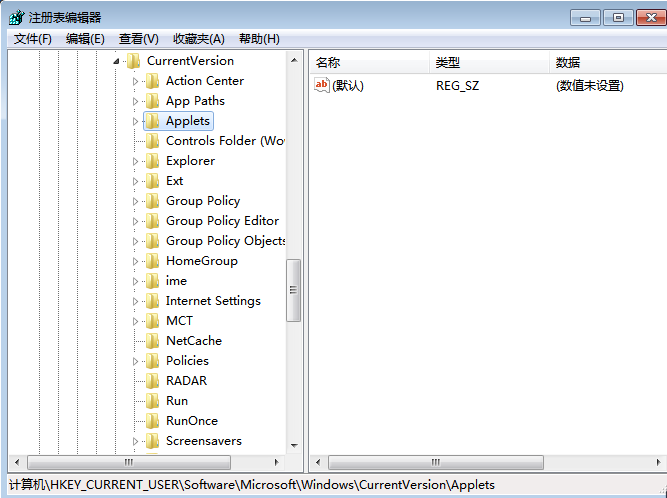Click the string value icon beside (默认)

click(322, 85)
